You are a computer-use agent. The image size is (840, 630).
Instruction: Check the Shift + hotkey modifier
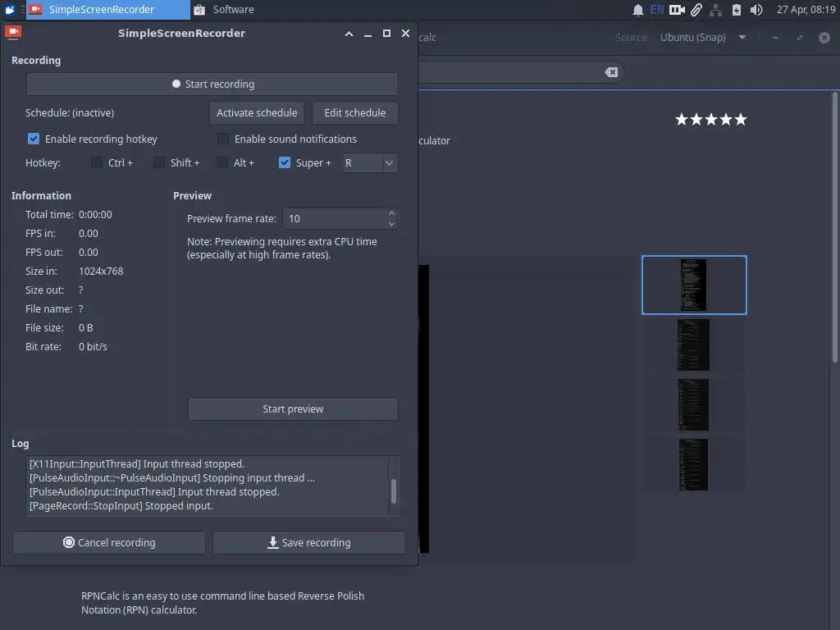click(x=159, y=162)
